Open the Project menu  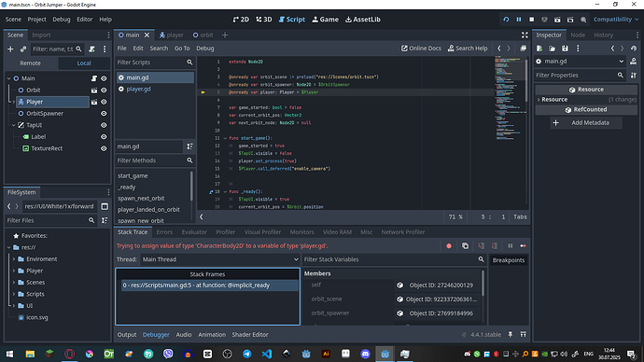[x=36, y=20]
